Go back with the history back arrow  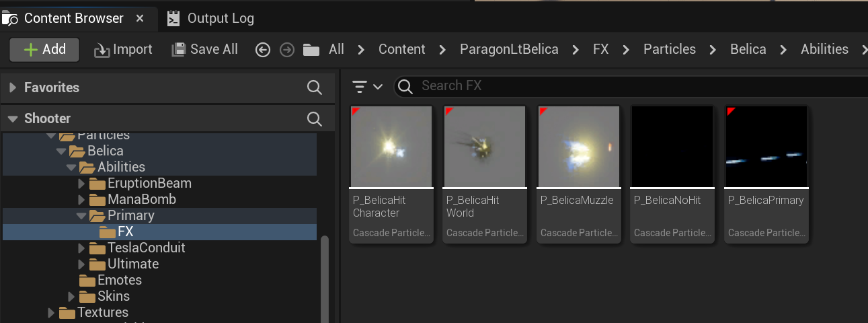264,50
